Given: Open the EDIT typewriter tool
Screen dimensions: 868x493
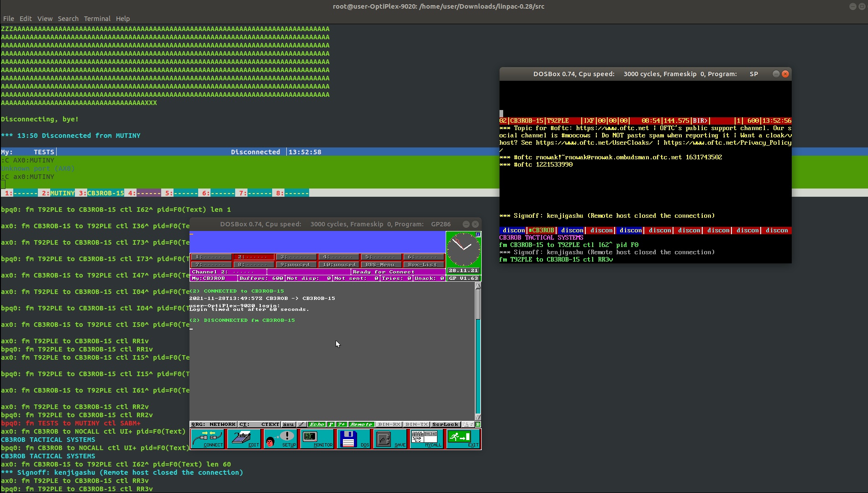Looking at the screenshot, I should [244, 439].
